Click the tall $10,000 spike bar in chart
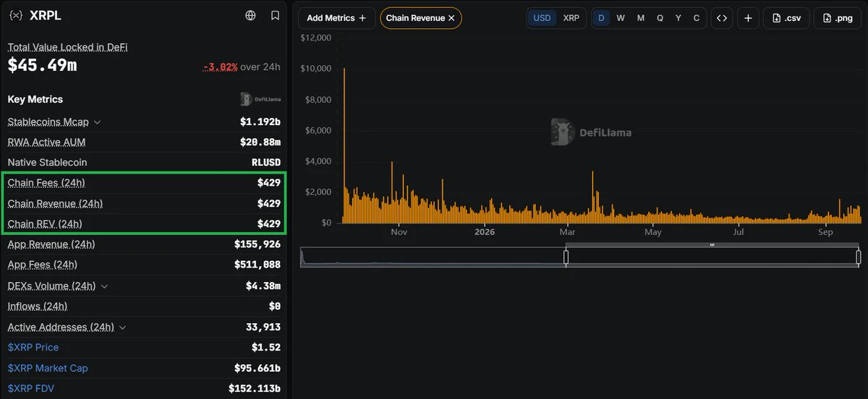This screenshot has width=868, height=399. click(x=344, y=145)
